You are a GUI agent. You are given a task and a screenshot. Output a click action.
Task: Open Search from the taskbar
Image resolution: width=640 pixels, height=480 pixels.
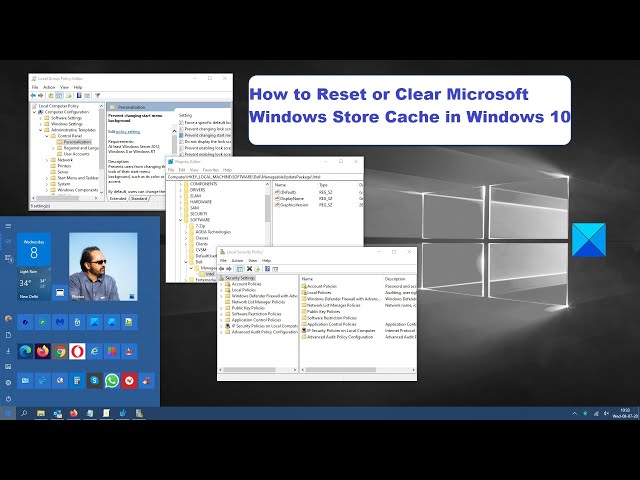pyautogui.click(x=24, y=413)
